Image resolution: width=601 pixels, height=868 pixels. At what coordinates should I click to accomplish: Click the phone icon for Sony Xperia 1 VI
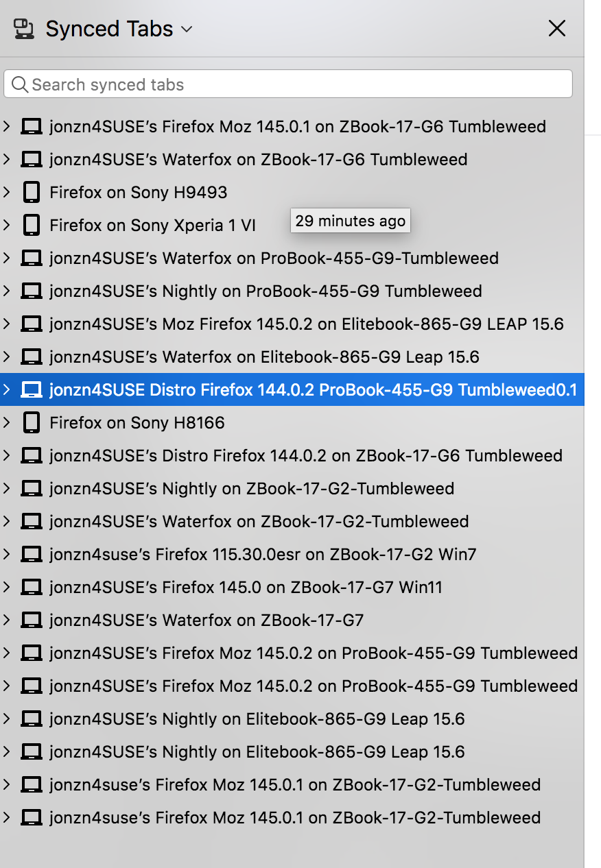coord(31,226)
